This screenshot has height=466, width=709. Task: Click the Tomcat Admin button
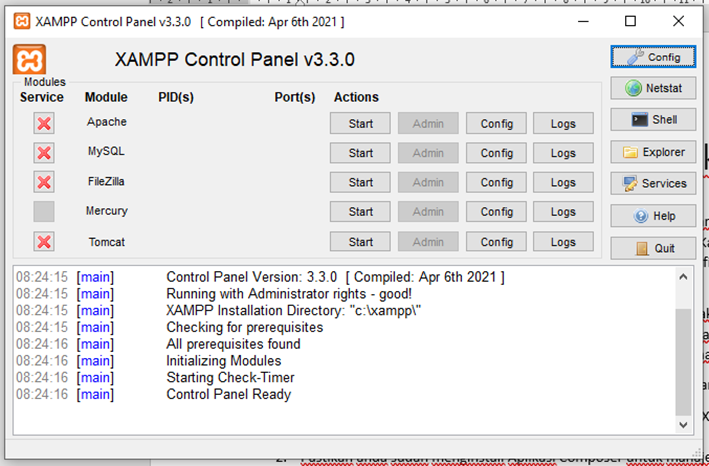tap(428, 242)
